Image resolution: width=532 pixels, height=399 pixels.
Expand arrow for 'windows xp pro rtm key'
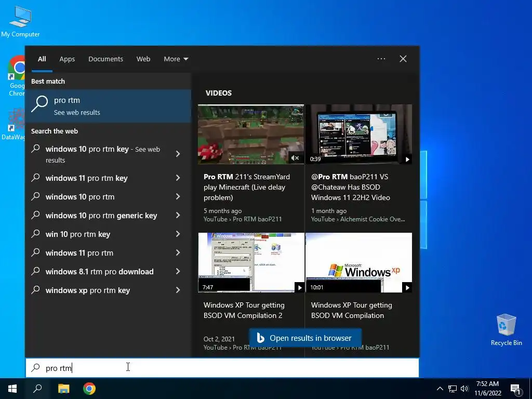(x=178, y=290)
